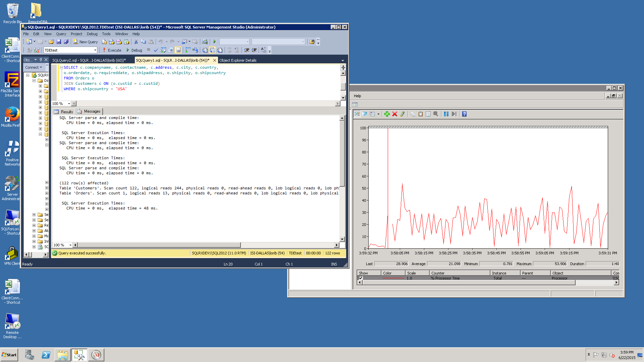This screenshot has width=644, height=362.
Task: Paste the counter list in Performance Monitor
Action: [420, 114]
